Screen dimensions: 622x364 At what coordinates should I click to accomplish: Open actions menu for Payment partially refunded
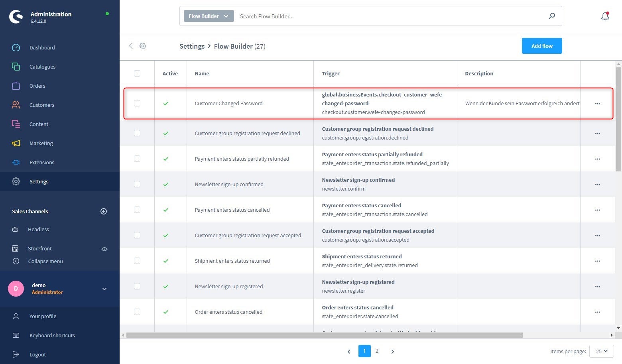(x=597, y=159)
